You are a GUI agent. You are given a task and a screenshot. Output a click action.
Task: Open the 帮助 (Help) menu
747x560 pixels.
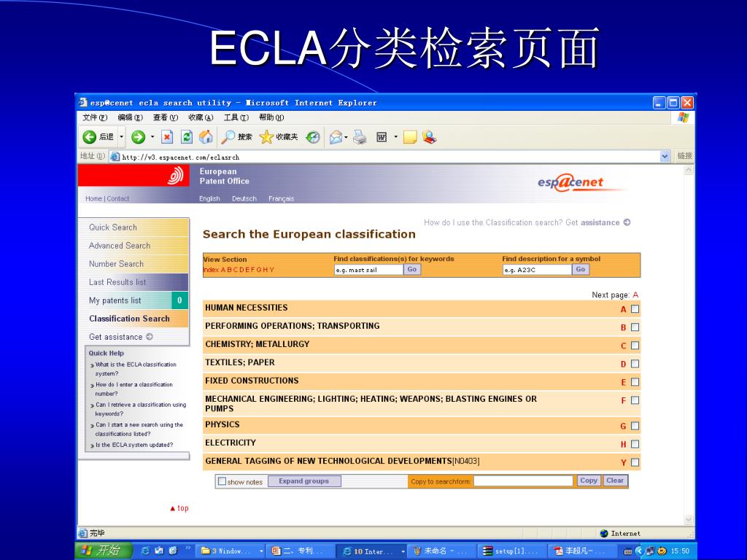pos(271,117)
